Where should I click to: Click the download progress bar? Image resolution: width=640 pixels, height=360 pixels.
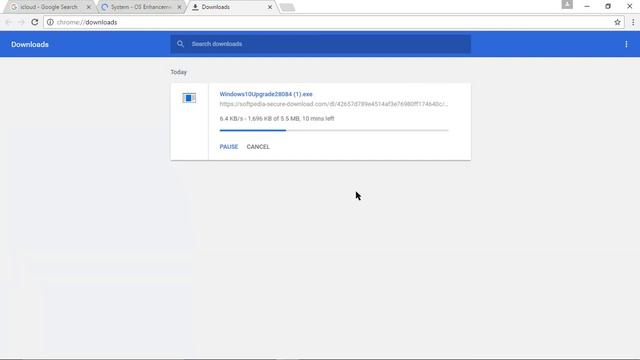(334, 131)
